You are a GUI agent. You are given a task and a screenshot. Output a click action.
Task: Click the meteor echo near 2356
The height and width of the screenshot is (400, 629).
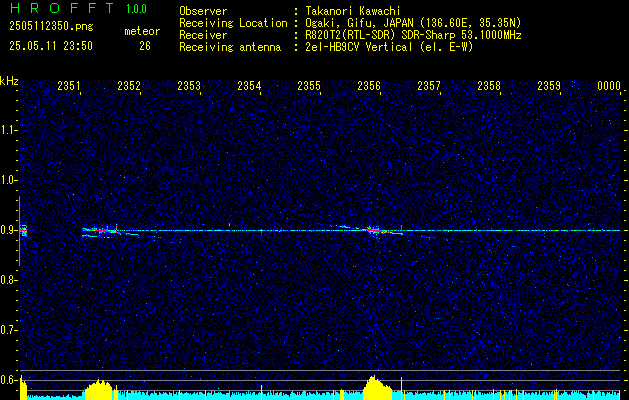[x=379, y=231]
